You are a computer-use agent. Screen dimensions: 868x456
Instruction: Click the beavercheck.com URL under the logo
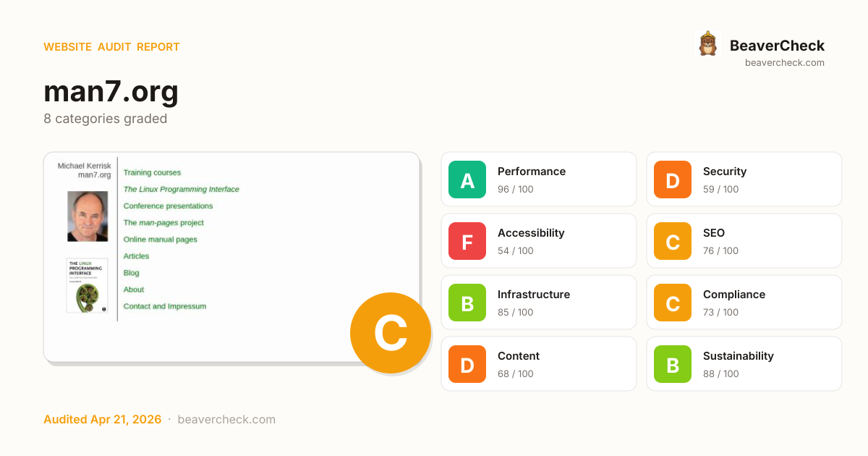pyautogui.click(x=784, y=63)
